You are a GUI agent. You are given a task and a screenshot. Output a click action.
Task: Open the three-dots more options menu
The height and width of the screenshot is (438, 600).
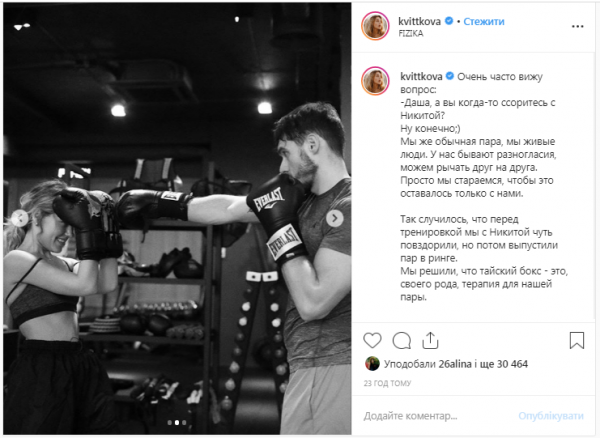[577, 26]
